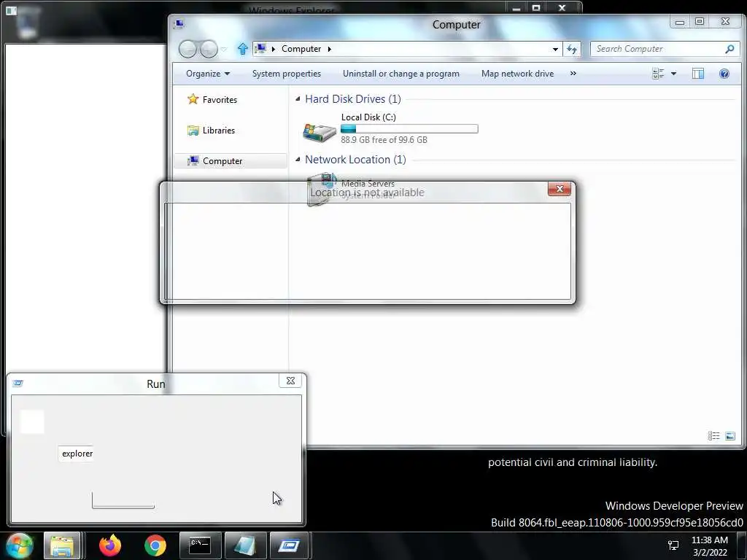Open the Organize menu
747x560 pixels.
tap(208, 74)
